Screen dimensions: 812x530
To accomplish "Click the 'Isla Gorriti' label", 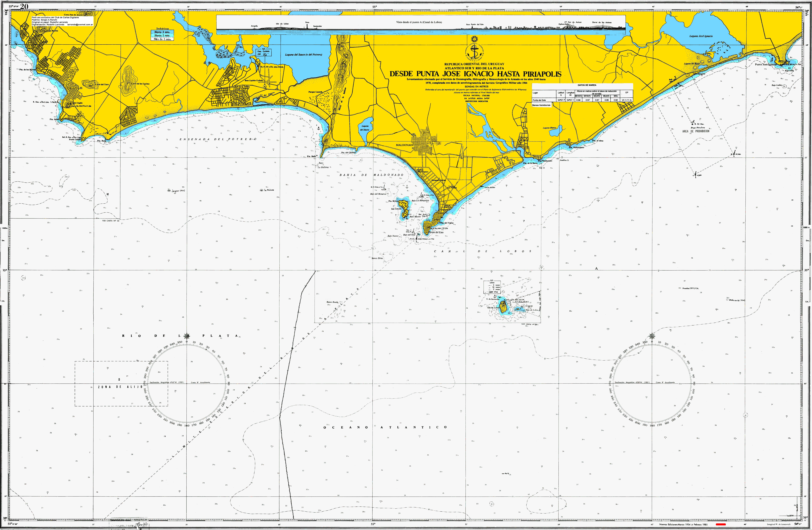I will tap(396, 209).
